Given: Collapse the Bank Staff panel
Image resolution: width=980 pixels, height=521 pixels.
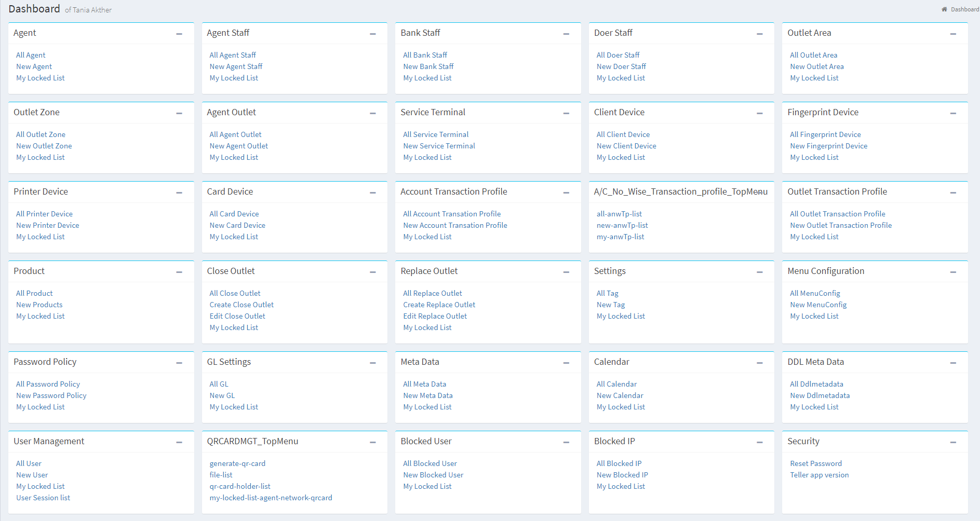Looking at the screenshot, I should point(566,34).
